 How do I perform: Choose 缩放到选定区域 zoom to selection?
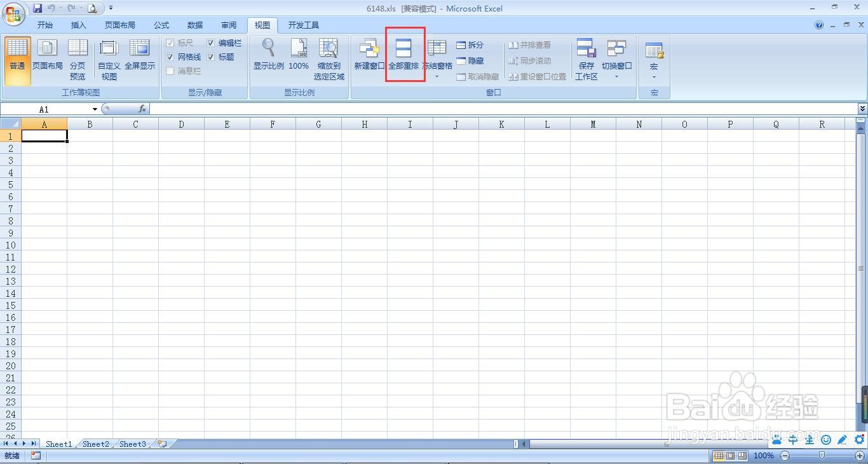pos(329,60)
